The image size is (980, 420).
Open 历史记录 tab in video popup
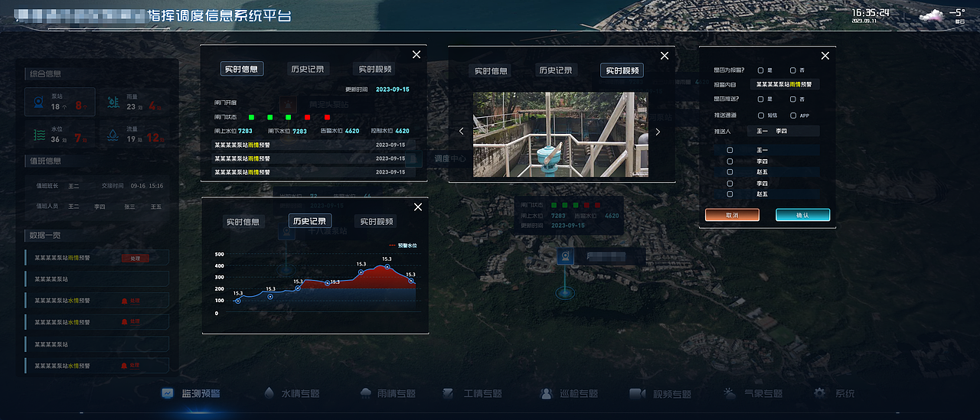tap(556, 70)
